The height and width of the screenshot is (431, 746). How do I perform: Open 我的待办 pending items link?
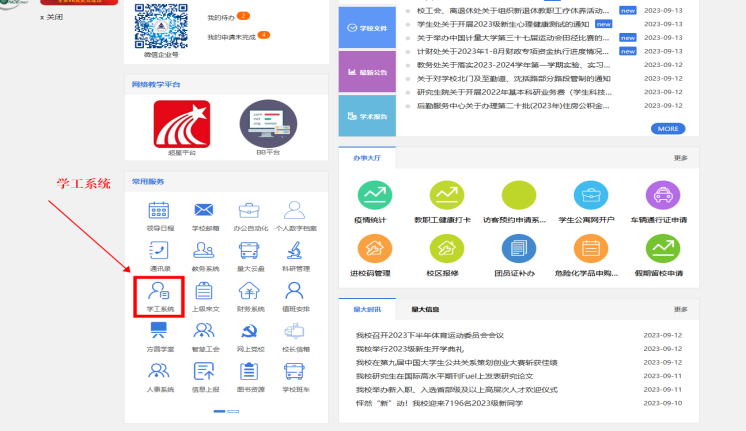221,18
